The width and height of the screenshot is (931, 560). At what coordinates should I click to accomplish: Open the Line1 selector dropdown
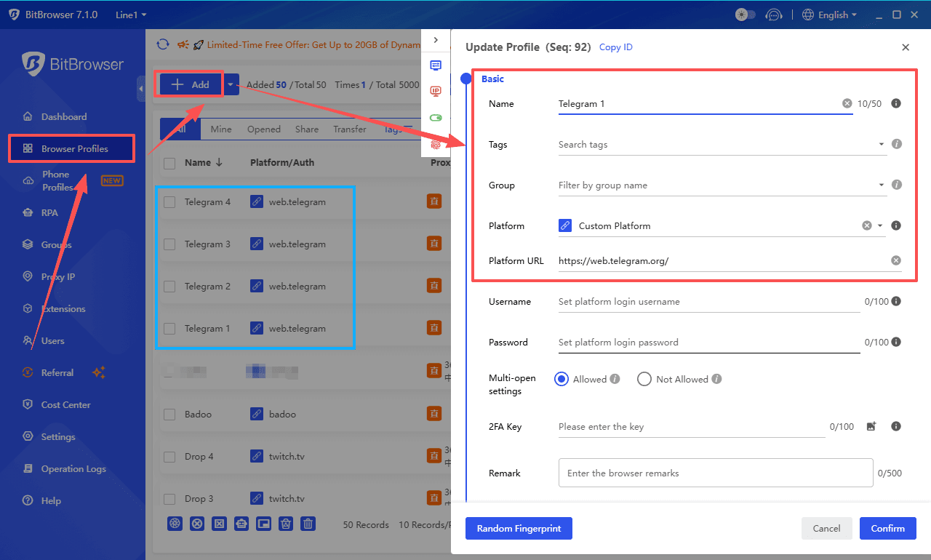131,15
